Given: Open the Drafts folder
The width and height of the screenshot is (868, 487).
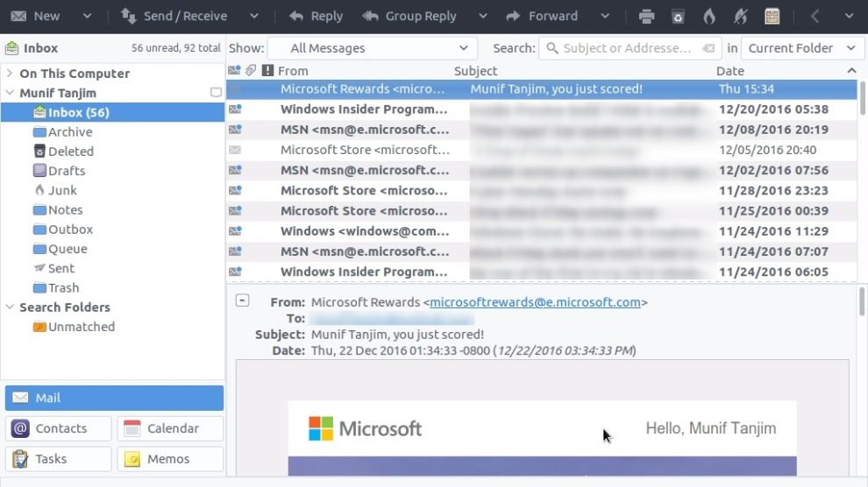Looking at the screenshot, I should click(67, 170).
